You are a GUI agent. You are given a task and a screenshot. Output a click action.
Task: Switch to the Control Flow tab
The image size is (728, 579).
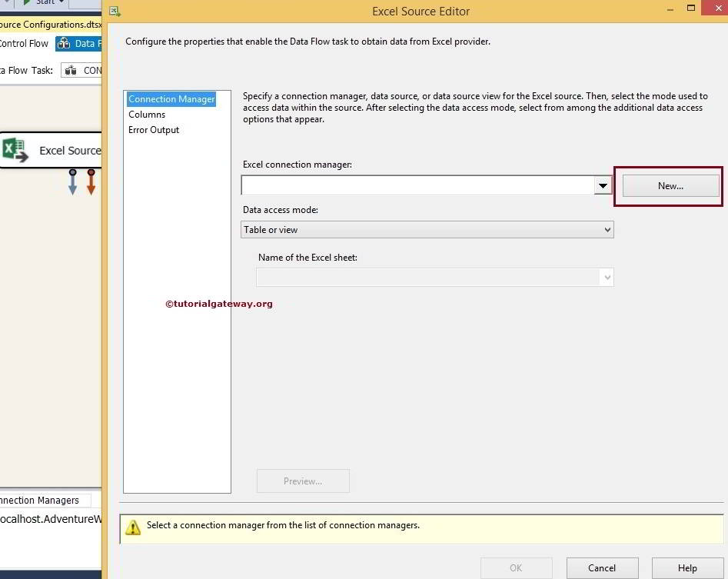pos(25,43)
